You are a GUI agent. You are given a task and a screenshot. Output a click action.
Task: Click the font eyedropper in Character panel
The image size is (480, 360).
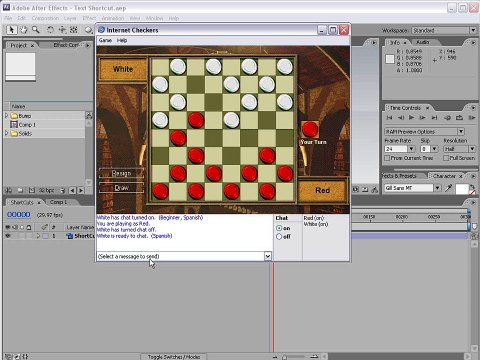448,188
